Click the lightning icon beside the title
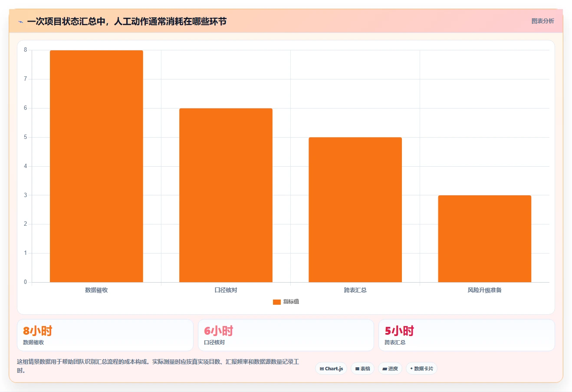572x392 pixels. (x=20, y=22)
